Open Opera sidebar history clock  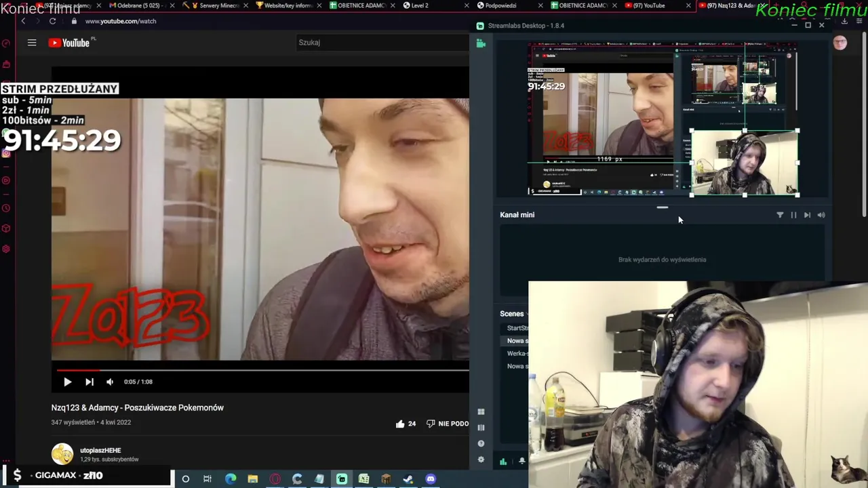point(6,208)
